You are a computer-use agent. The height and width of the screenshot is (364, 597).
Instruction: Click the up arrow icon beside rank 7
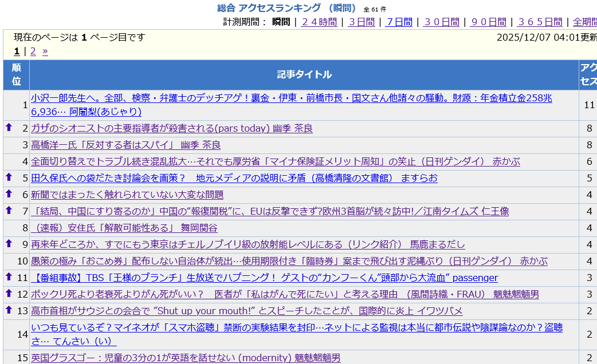coord(9,211)
